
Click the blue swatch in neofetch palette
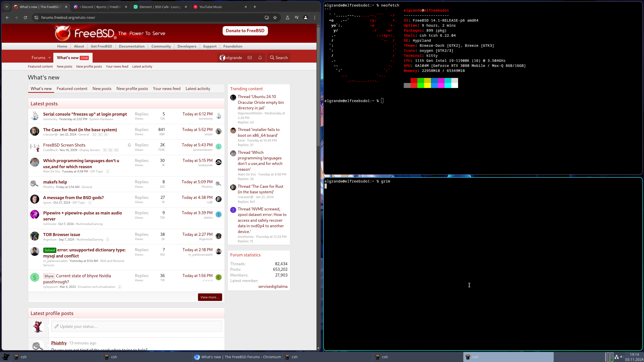coord(434,80)
